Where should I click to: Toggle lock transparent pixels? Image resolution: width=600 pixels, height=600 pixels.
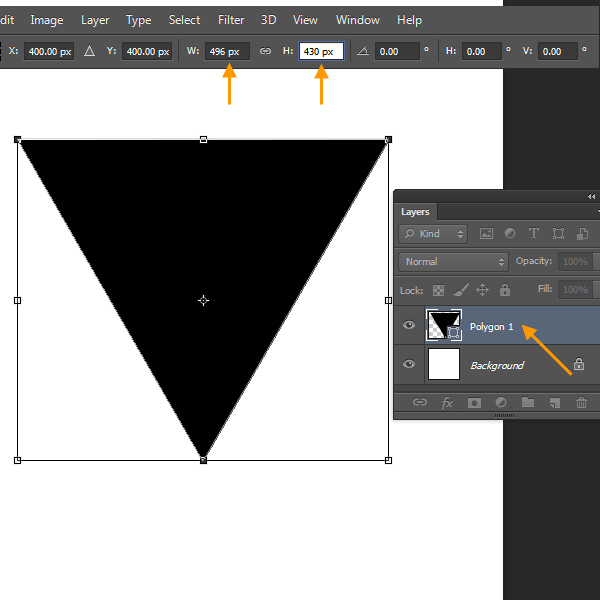[437, 290]
